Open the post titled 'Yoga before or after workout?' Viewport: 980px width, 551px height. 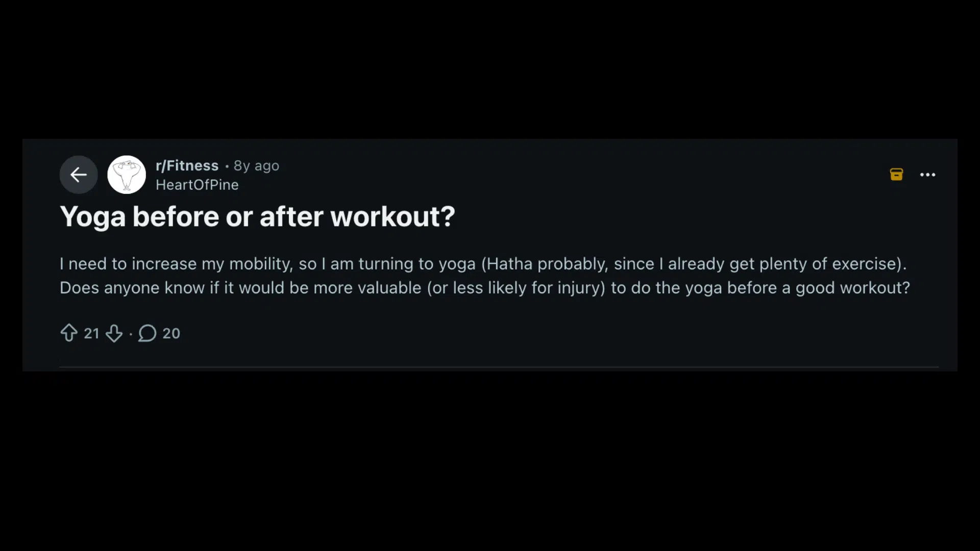(258, 216)
